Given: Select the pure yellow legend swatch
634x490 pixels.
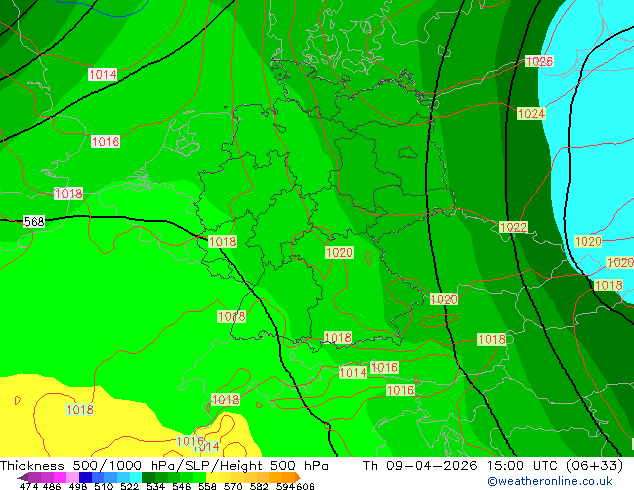Looking at the screenshot, I should tap(212, 477).
